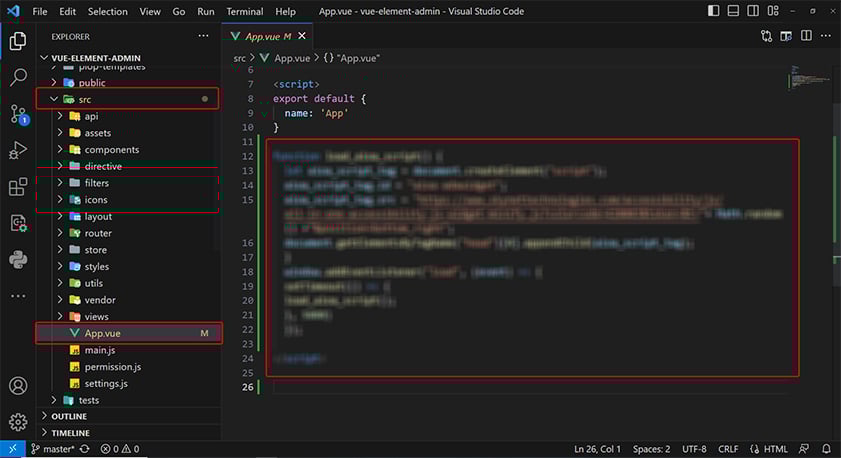Show additional views ellipsis in activity bar
This screenshot has height=458, width=841.
coord(18,296)
